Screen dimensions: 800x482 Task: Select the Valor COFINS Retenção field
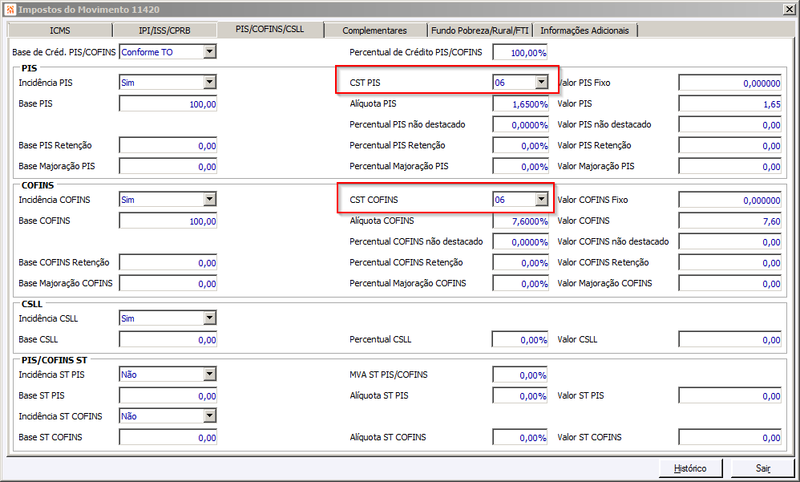(730, 263)
